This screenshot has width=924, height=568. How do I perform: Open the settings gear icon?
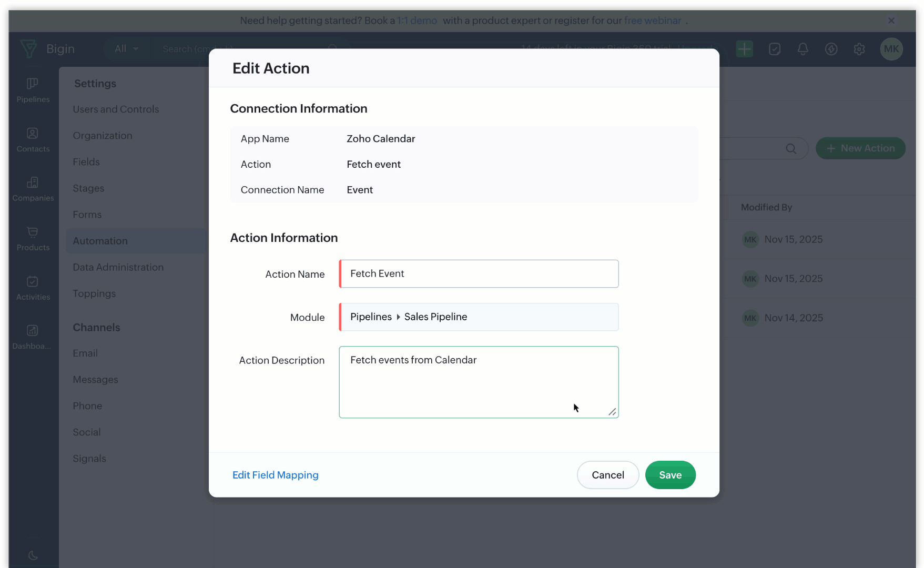[x=859, y=49]
